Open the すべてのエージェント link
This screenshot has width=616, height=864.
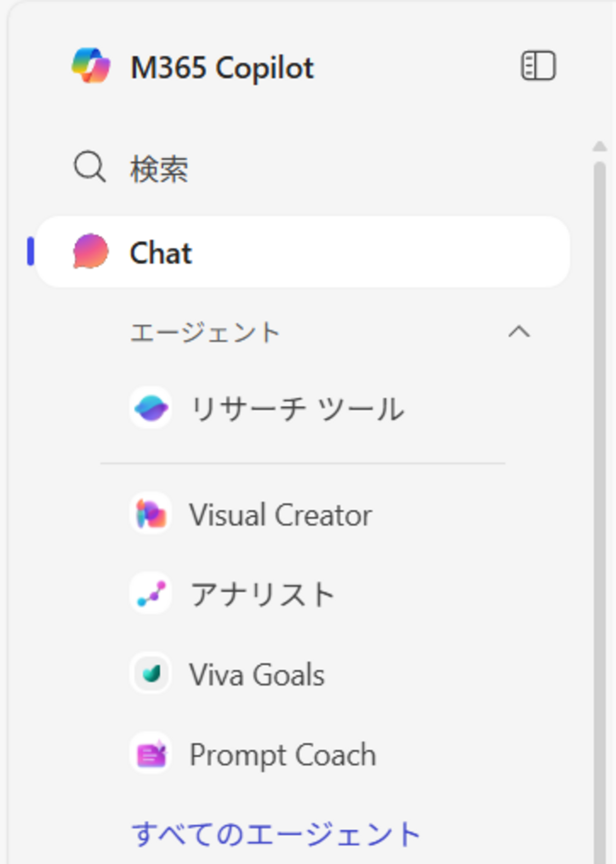pos(276,834)
